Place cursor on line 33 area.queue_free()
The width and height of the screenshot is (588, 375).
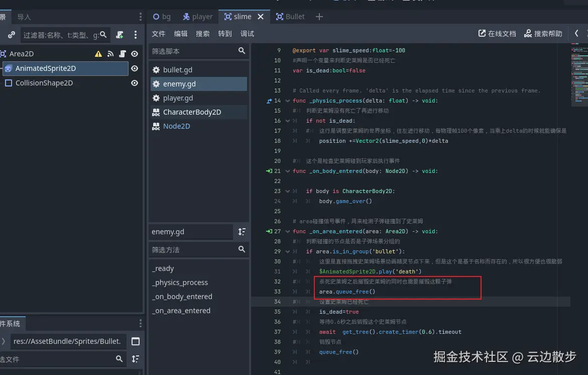(x=347, y=292)
